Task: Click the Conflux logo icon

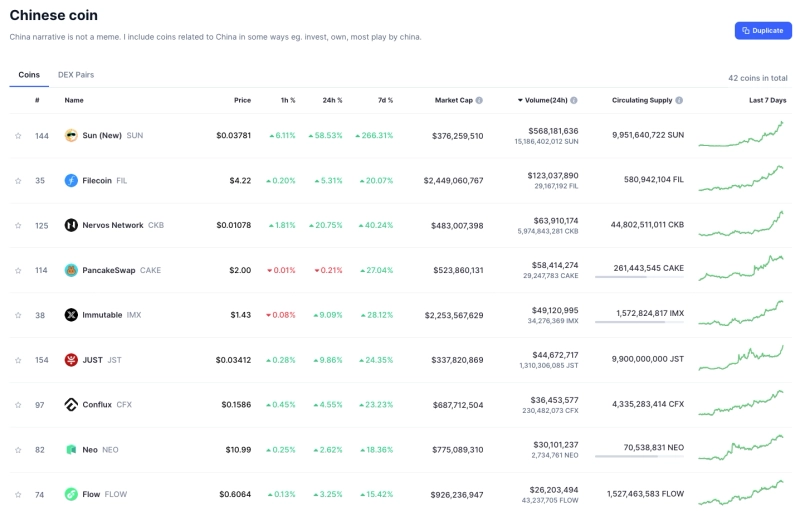Action: tap(71, 405)
